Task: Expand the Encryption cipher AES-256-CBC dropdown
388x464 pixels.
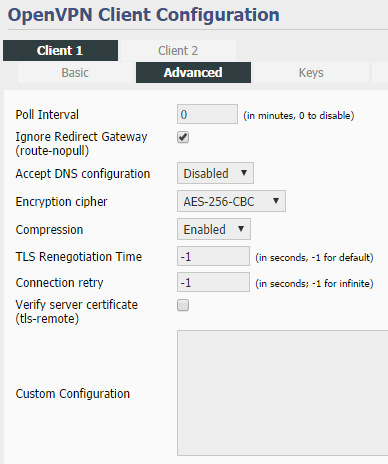Action: (x=231, y=201)
